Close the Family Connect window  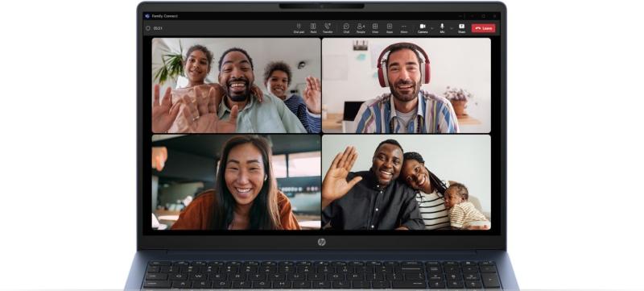tap(494, 16)
